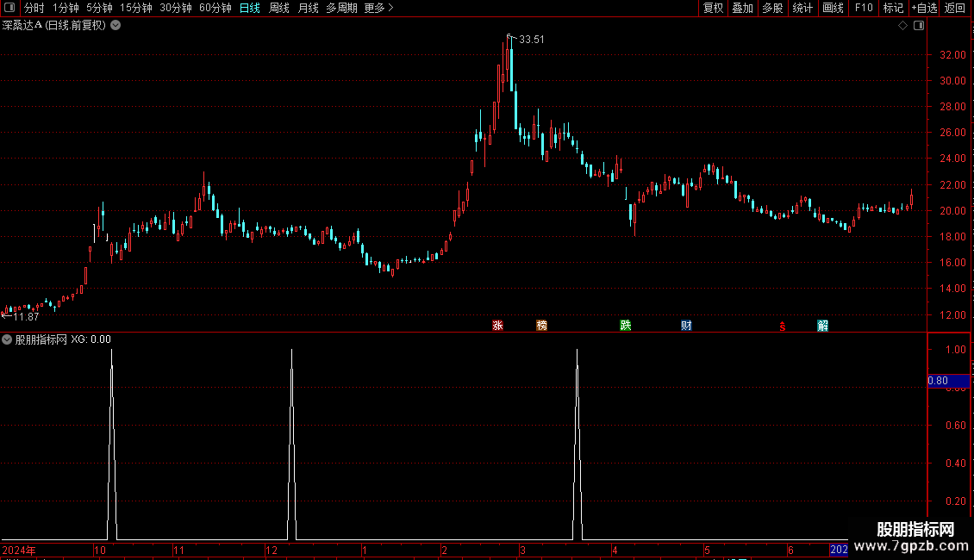Click month 12 on the time axis
Image resolution: width=974 pixels, height=560 pixels.
click(x=272, y=550)
